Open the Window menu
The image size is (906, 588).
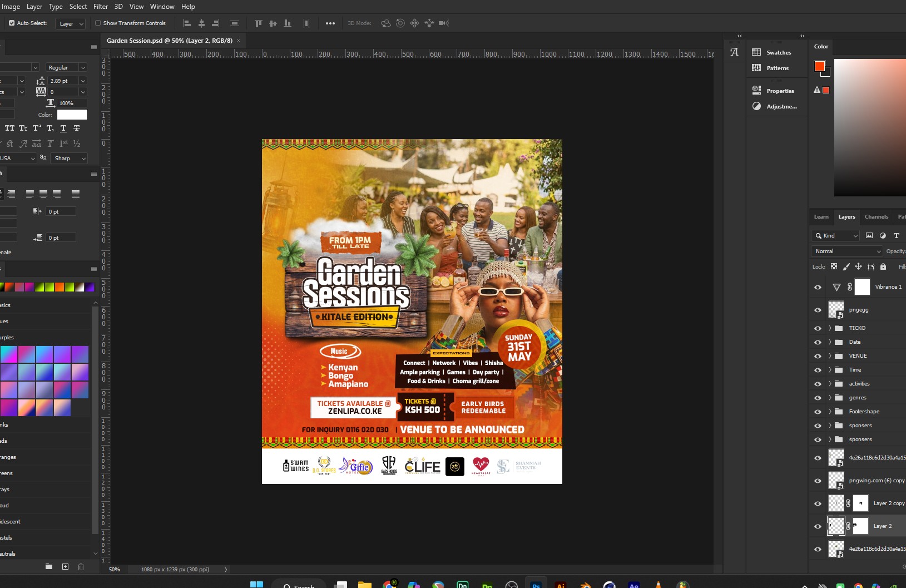point(162,7)
